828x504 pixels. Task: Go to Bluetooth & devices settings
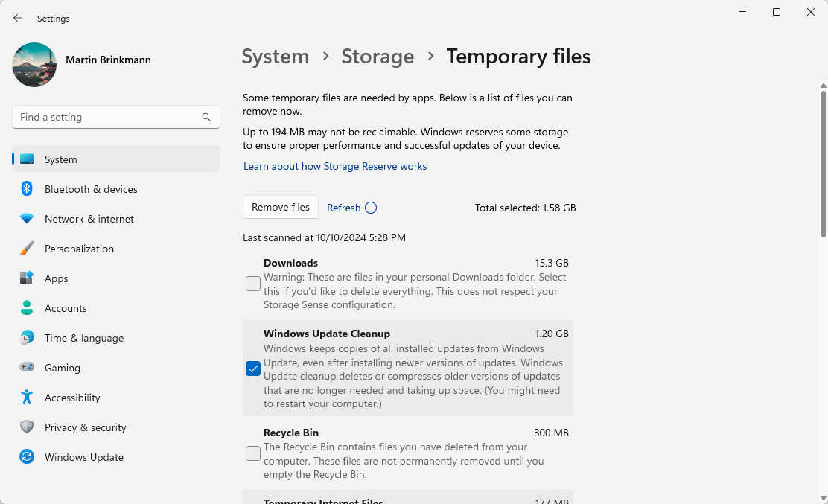pos(116,189)
